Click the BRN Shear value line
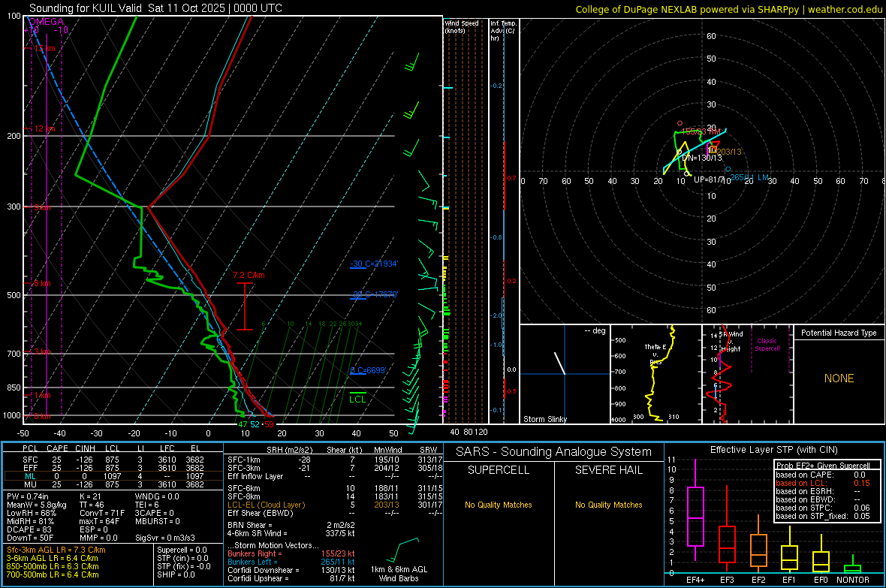 [291, 525]
